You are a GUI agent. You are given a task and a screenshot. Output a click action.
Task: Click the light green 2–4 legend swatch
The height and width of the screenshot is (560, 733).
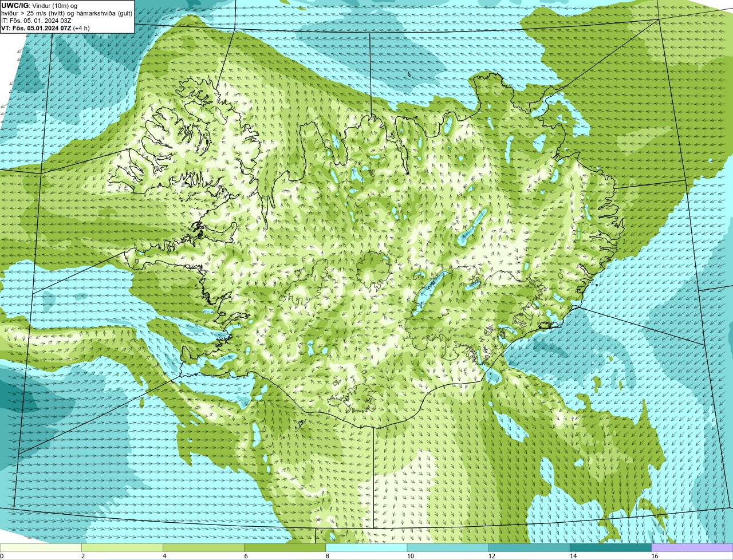coord(123,548)
